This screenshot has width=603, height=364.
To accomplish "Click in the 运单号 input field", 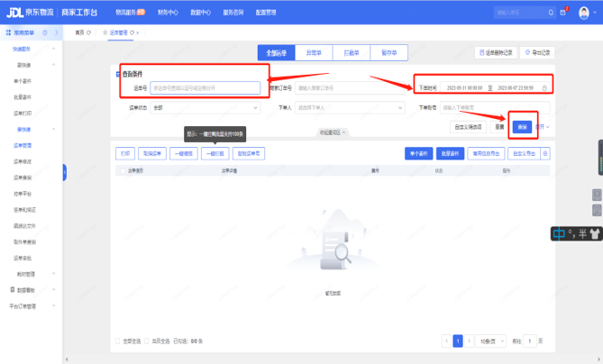I will [x=205, y=88].
